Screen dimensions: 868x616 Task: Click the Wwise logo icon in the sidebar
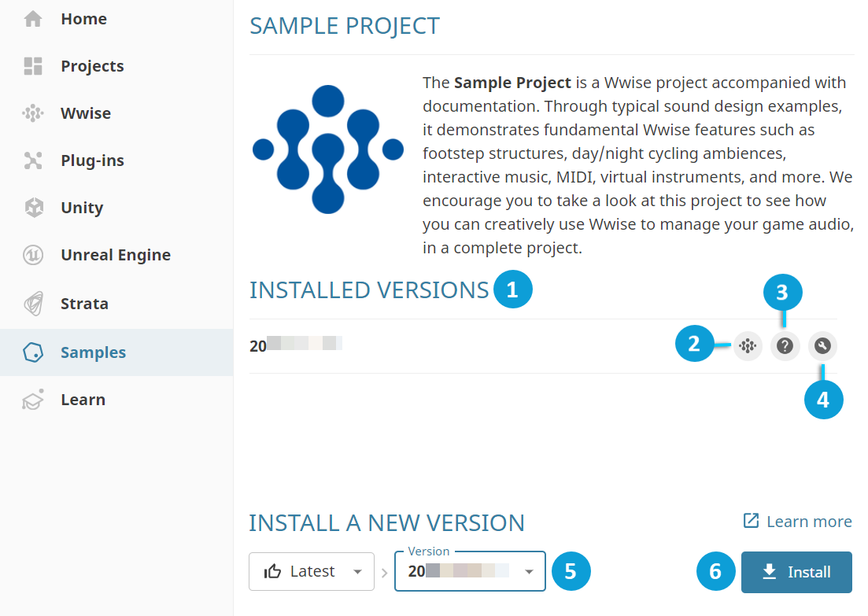[32, 113]
